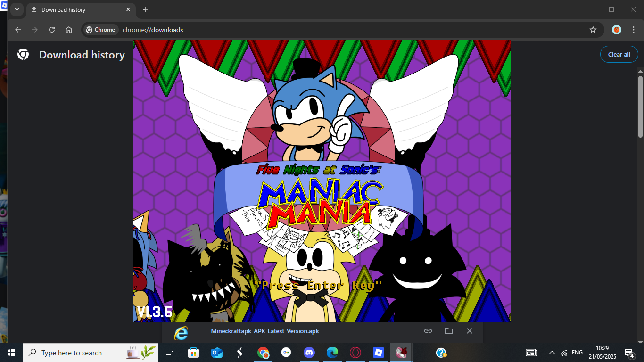Close the Download history tab
This screenshot has width=644, height=362.
pyautogui.click(x=128, y=9)
